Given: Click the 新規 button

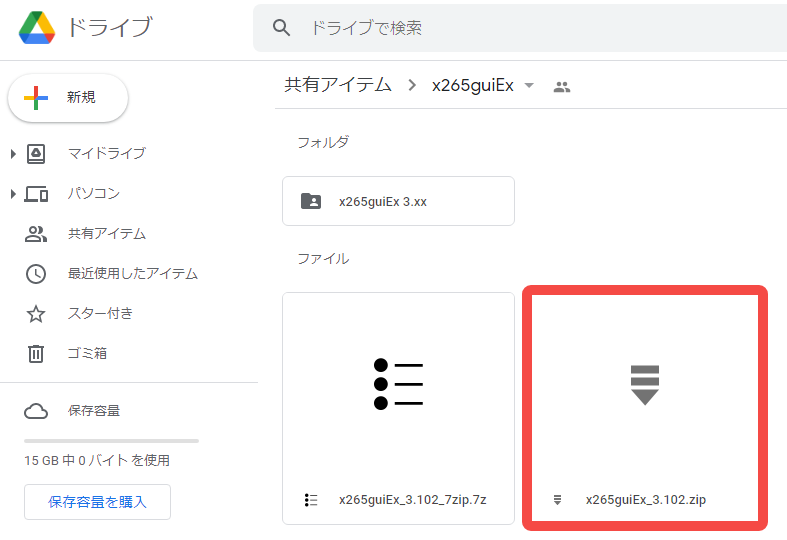Looking at the screenshot, I should tap(68, 97).
